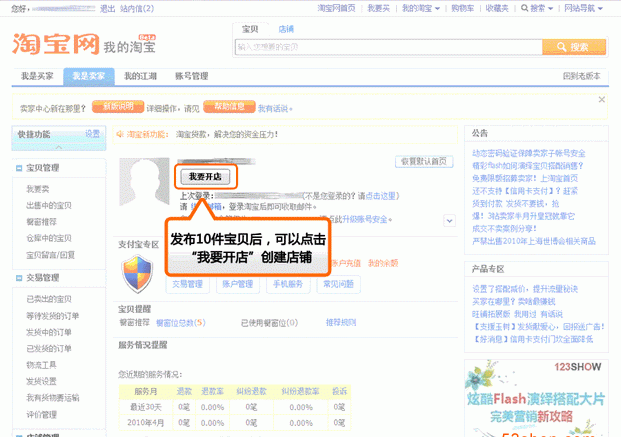
Task: Click 恢复默认首页 button
Action: [x=424, y=162]
